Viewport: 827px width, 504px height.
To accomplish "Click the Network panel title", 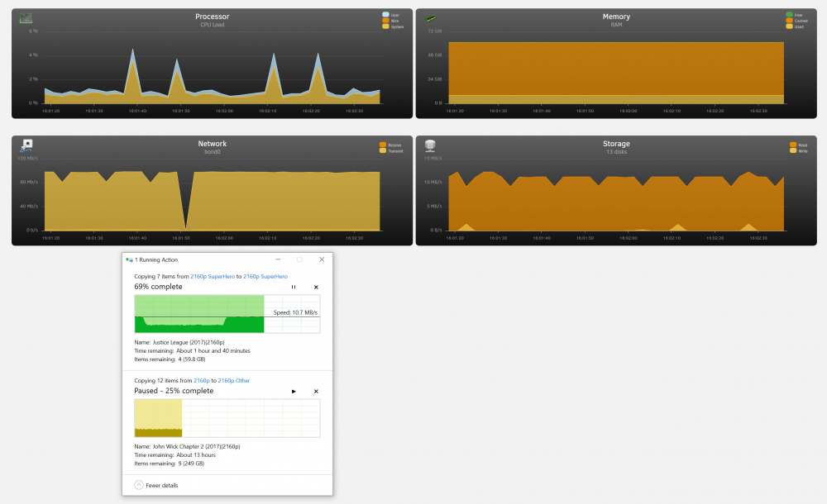I will (x=212, y=144).
